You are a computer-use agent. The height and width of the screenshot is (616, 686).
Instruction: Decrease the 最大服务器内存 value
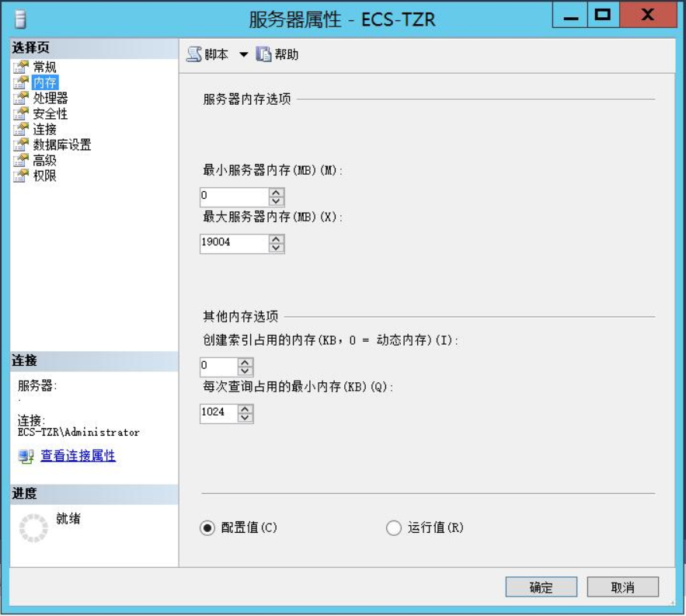[x=276, y=248]
